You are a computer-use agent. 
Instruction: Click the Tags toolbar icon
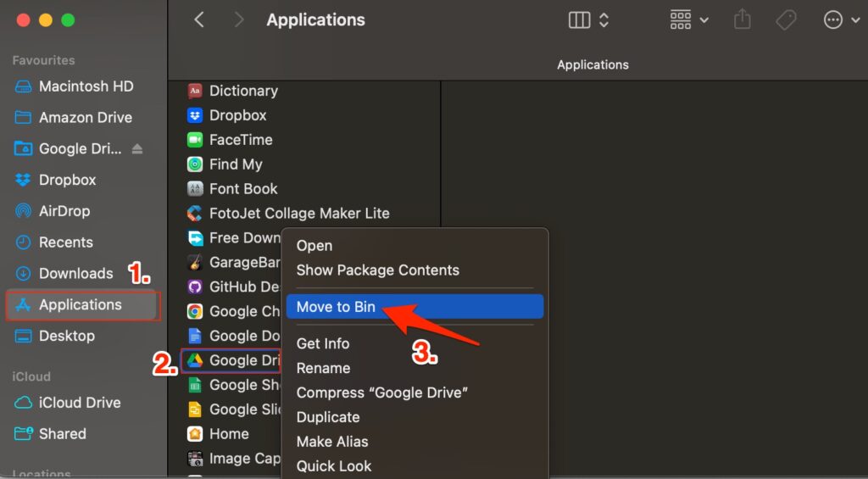[786, 20]
